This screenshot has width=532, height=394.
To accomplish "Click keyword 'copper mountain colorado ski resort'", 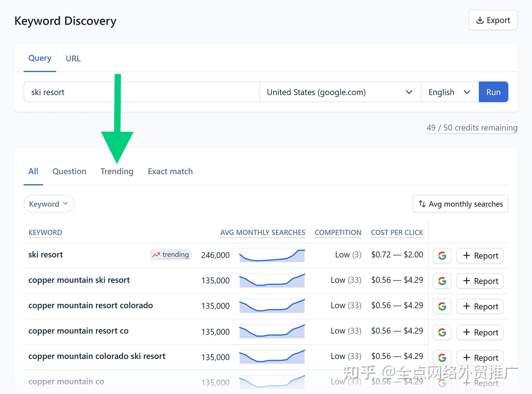I will (x=97, y=356).
